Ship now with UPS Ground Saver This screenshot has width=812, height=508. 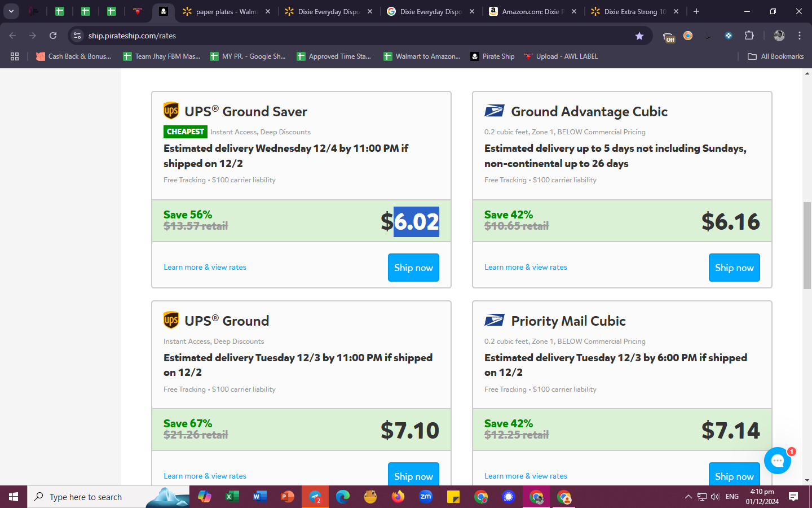pyautogui.click(x=413, y=268)
